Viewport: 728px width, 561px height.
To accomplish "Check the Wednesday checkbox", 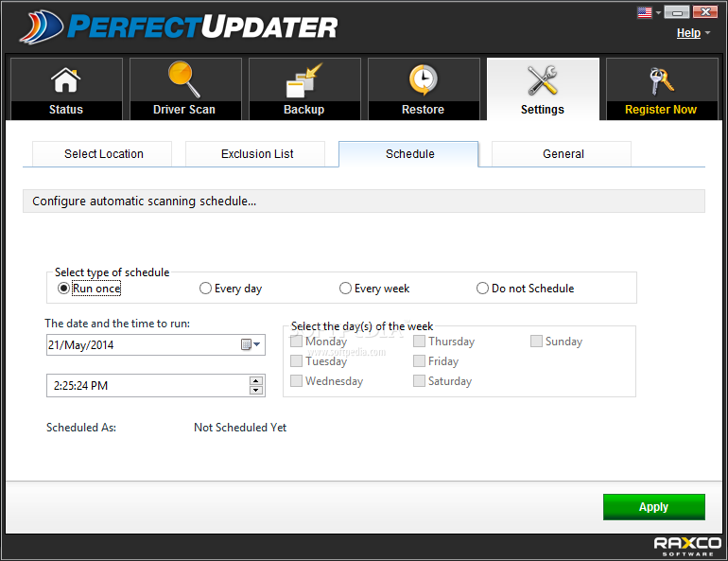I will pos(296,381).
